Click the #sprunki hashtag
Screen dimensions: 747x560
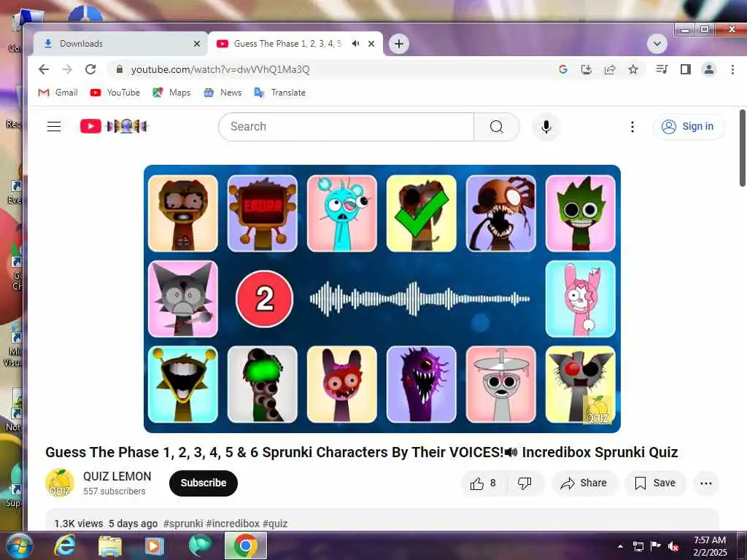coord(183,524)
